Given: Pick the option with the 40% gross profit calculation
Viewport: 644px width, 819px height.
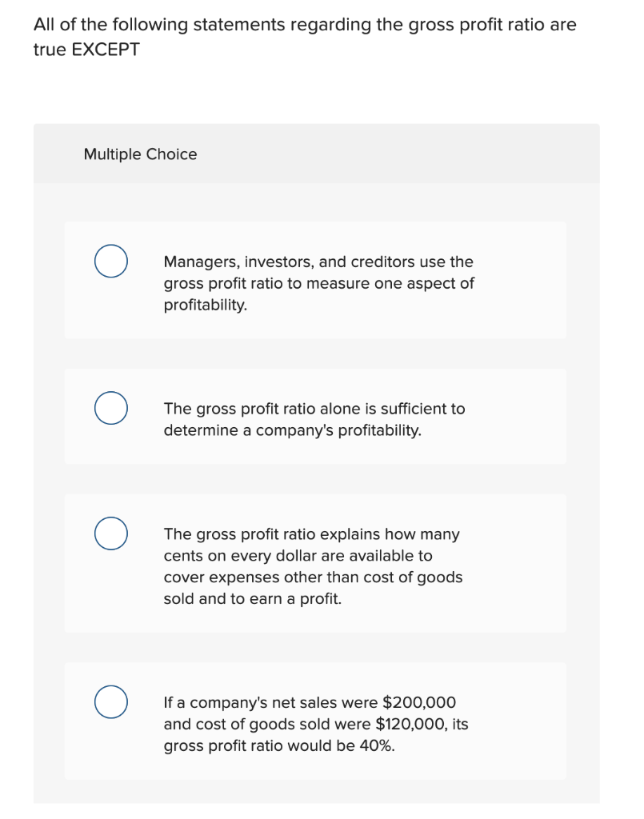Looking at the screenshot, I should pyautogui.click(x=314, y=724).
